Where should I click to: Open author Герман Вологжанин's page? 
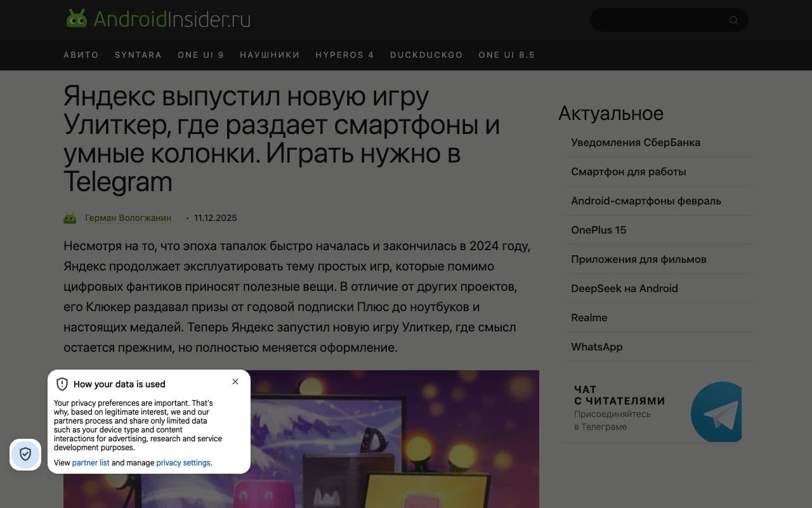click(128, 218)
